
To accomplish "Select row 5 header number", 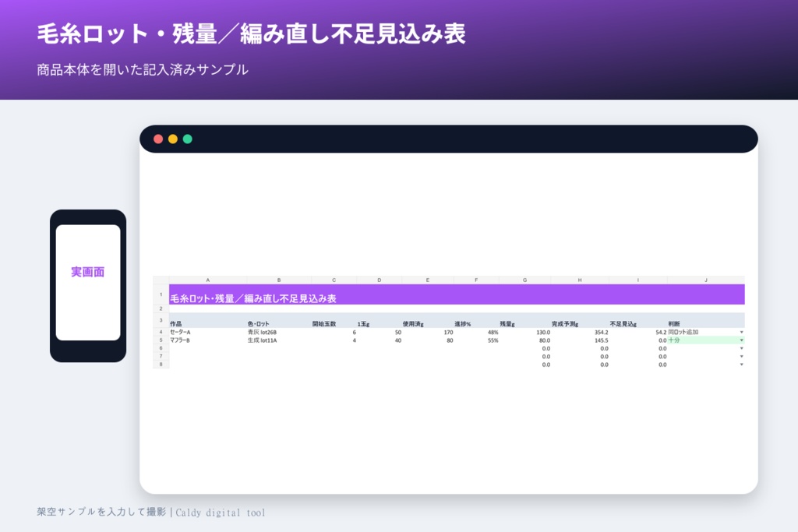I will 161,340.
